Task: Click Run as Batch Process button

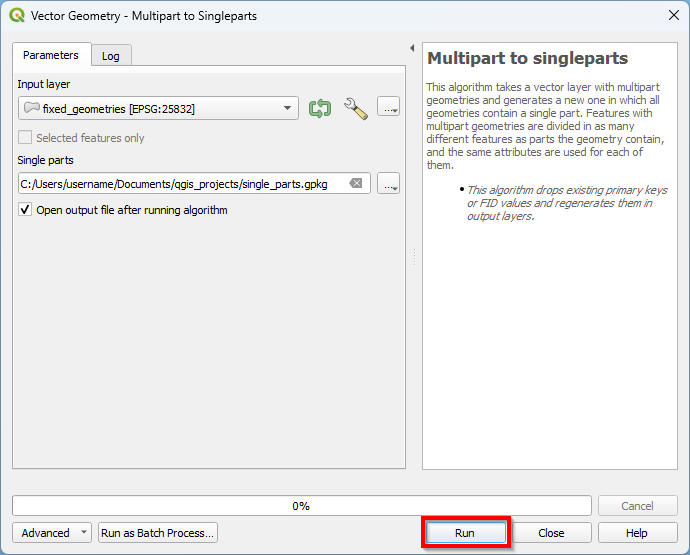Action: (x=158, y=533)
